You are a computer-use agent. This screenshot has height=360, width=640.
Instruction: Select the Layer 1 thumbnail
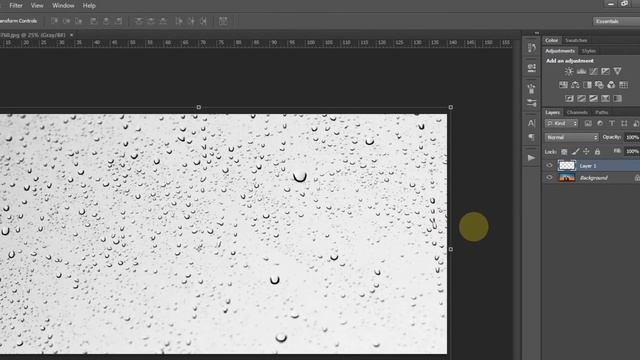(567, 166)
